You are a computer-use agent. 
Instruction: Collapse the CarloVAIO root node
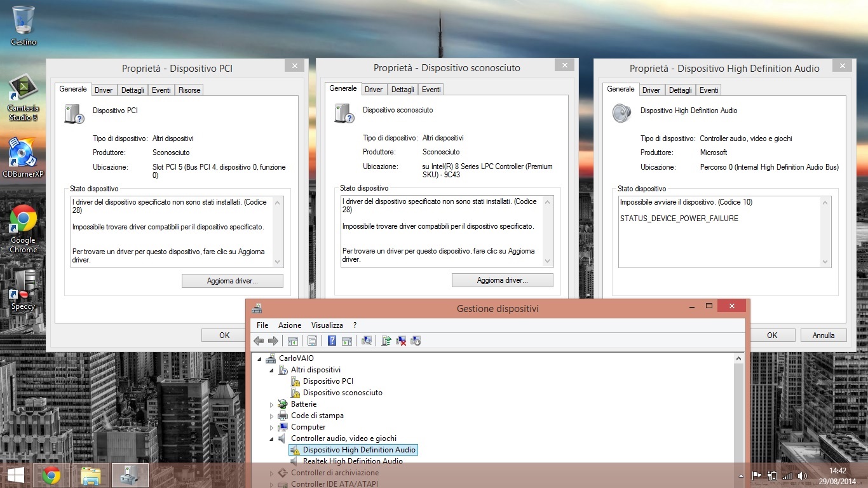click(x=259, y=358)
